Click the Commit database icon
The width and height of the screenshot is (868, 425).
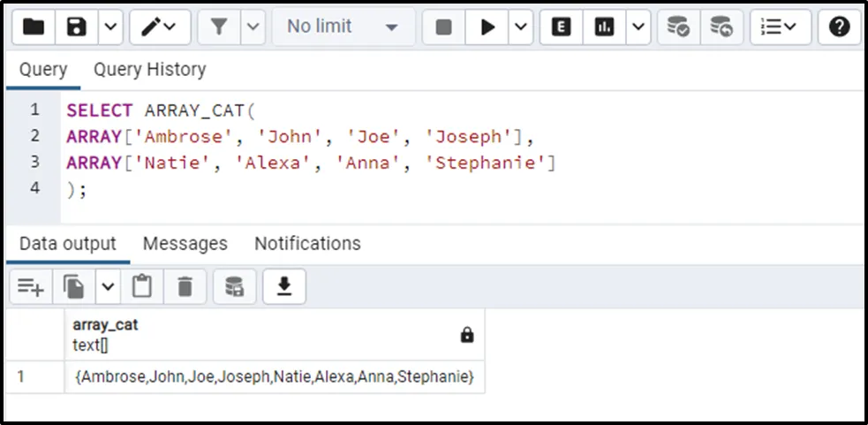click(678, 27)
